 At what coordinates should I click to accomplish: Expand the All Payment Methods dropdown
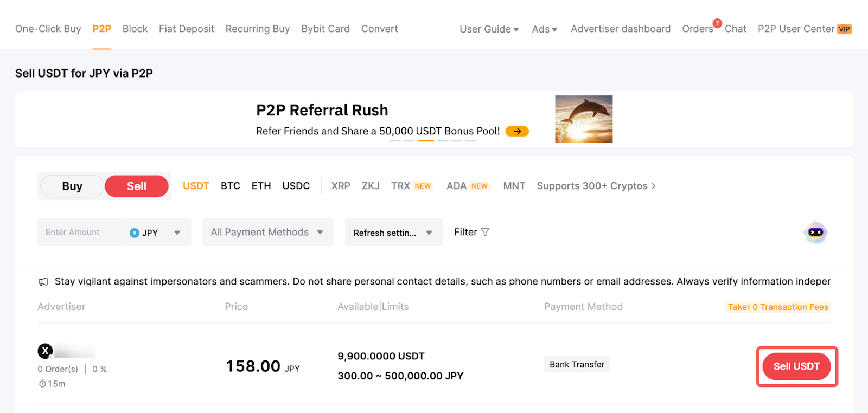point(267,233)
